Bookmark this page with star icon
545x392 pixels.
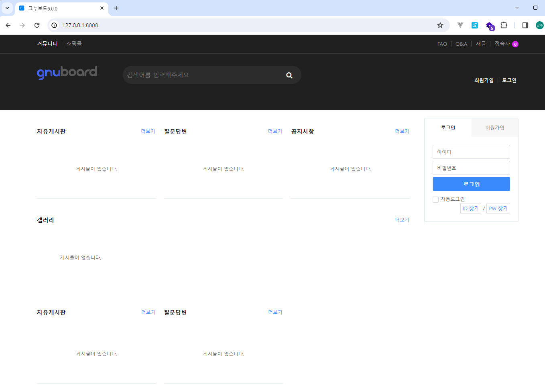[x=440, y=25]
